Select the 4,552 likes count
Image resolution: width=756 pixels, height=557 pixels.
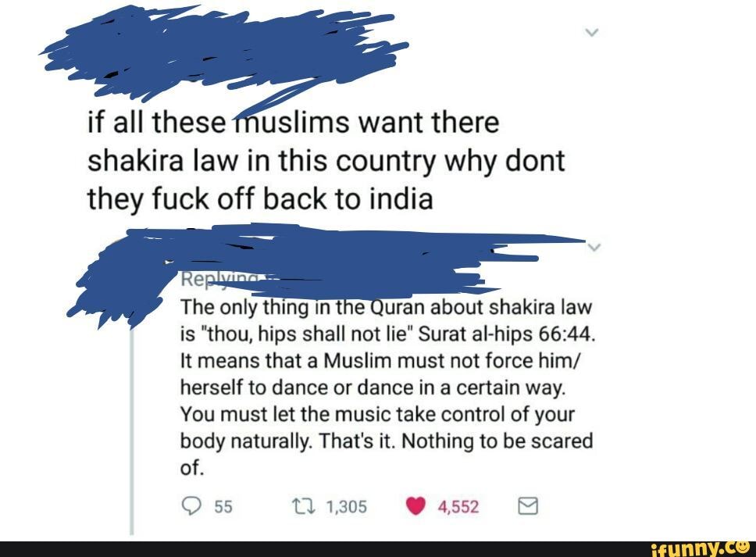click(x=458, y=507)
